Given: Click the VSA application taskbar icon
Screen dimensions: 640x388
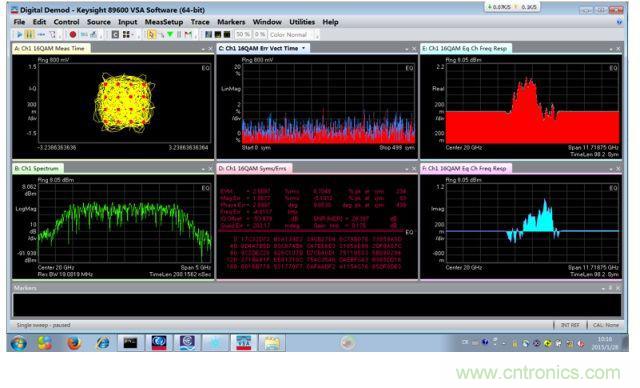Looking at the screenshot, I should point(243,343).
